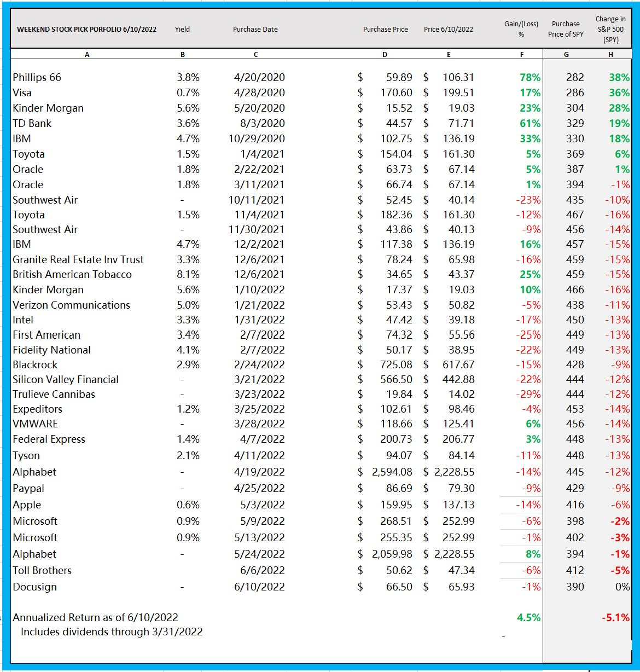Select the 'Intel' cell
Image resolution: width=640 pixels, height=672 pixels.
pos(23,320)
